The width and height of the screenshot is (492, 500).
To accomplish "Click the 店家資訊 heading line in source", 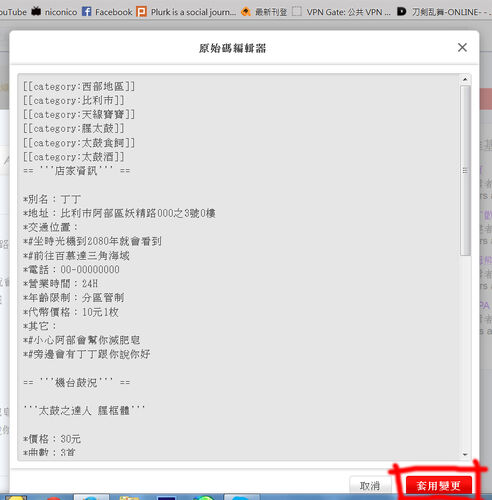I will click(77, 171).
